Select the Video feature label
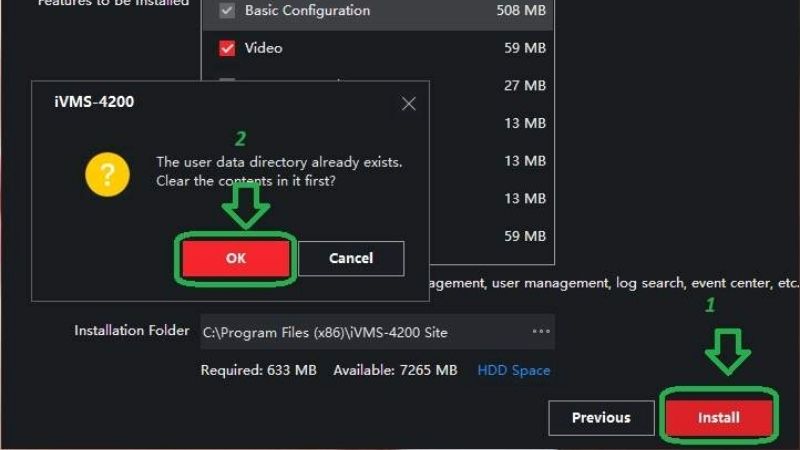 (263, 48)
